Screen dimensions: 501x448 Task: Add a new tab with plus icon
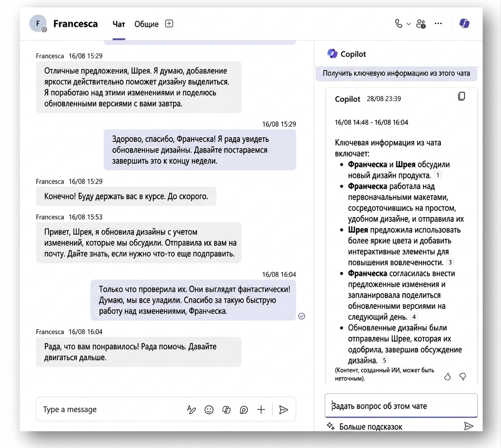[169, 24]
